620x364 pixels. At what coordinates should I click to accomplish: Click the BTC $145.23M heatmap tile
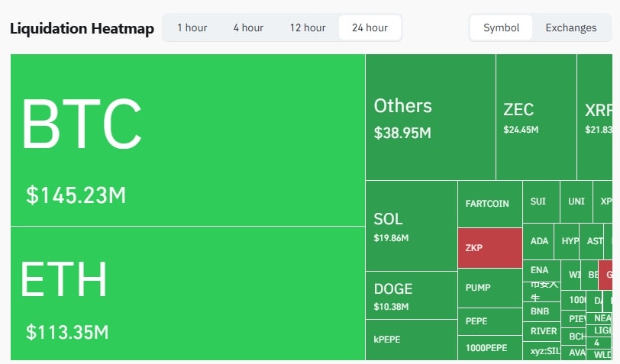point(187,140)
